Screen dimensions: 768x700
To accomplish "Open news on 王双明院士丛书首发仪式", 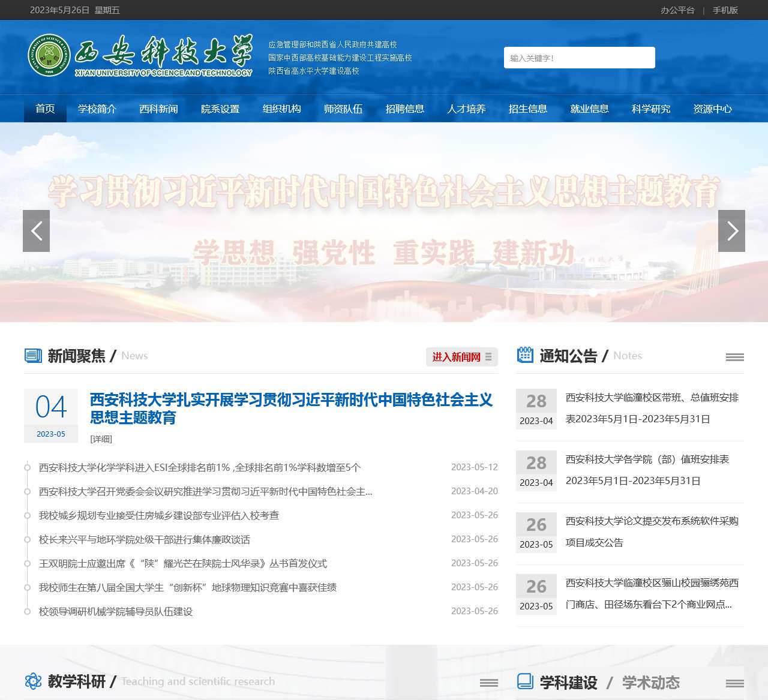I will tap(183, 563).
